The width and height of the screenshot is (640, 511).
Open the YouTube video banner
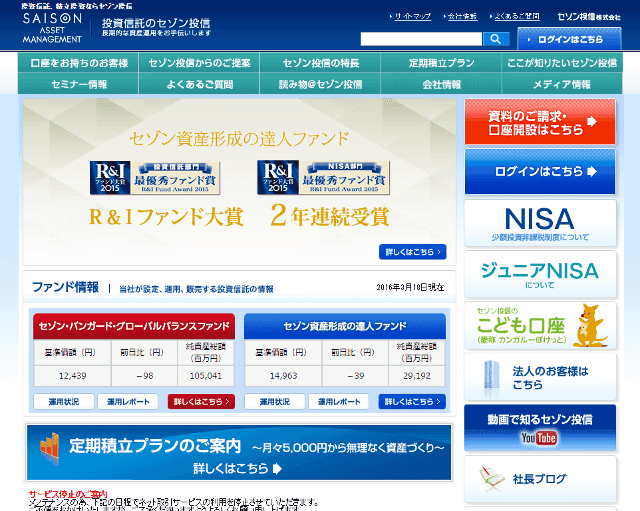pos(540,427)
